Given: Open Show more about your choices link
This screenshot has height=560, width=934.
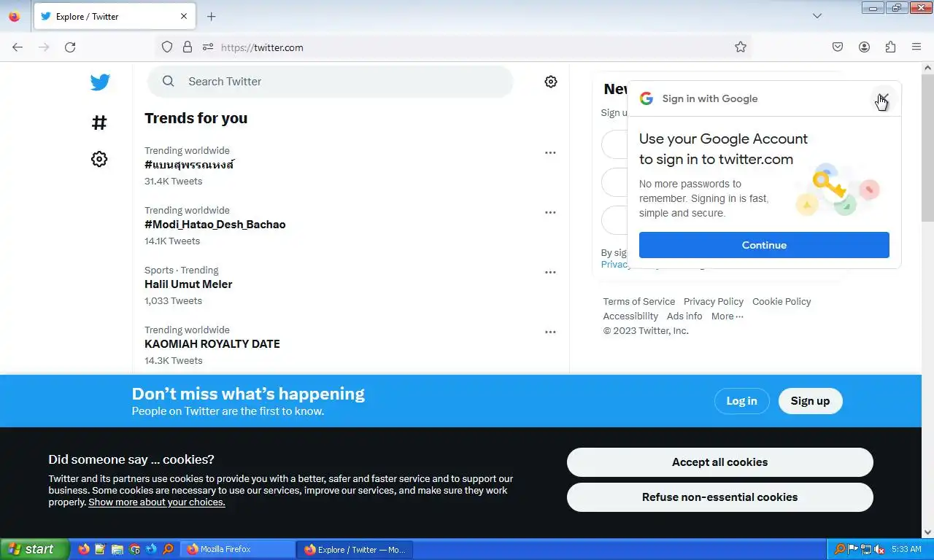Looking at the screenshot, I should coord(157,502).
